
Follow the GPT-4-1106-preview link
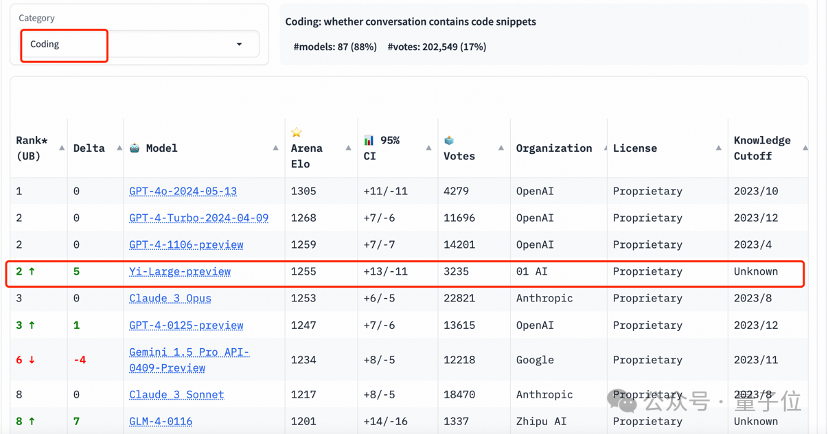point(186,245)
